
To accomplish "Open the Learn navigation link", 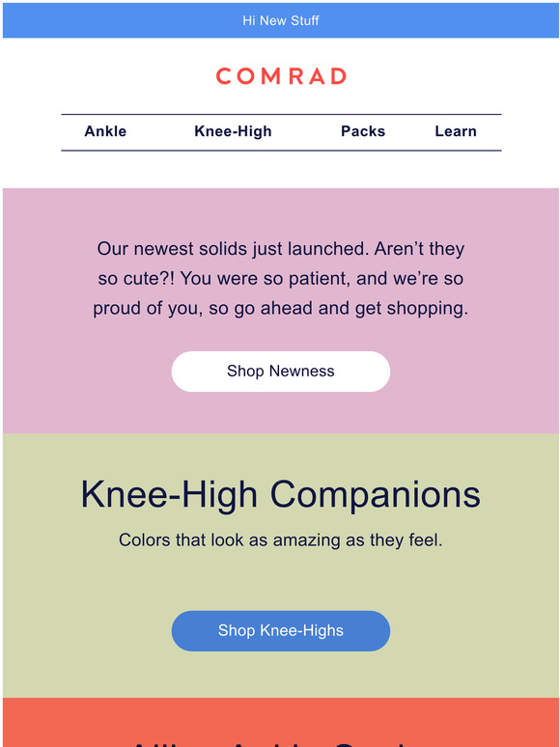I will point(456,131).
